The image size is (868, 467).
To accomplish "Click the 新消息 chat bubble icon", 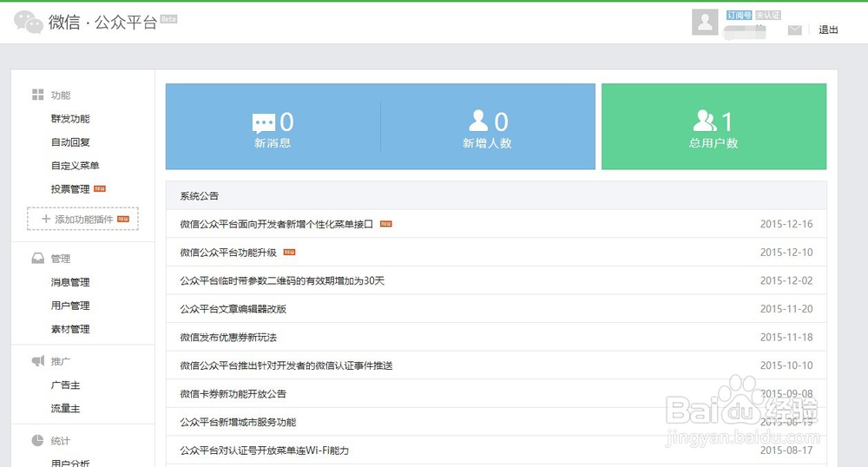I will (264, 123).
